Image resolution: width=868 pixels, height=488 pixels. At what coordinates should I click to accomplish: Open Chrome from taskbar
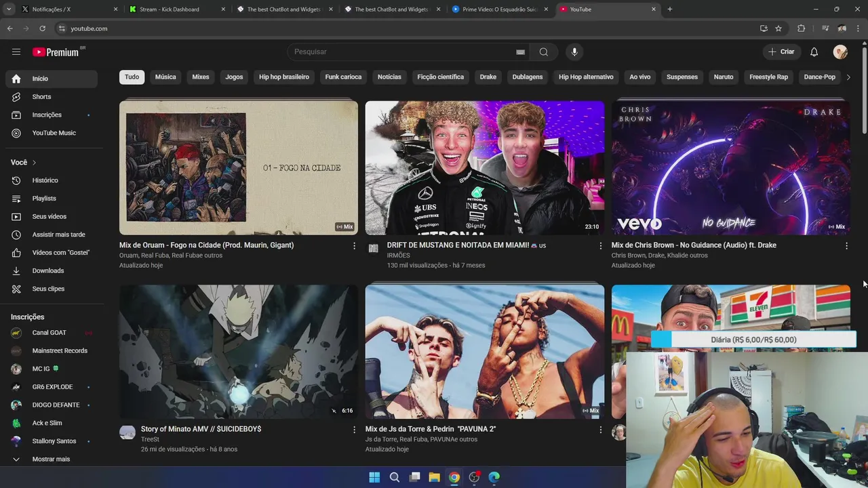coord(454,477)
